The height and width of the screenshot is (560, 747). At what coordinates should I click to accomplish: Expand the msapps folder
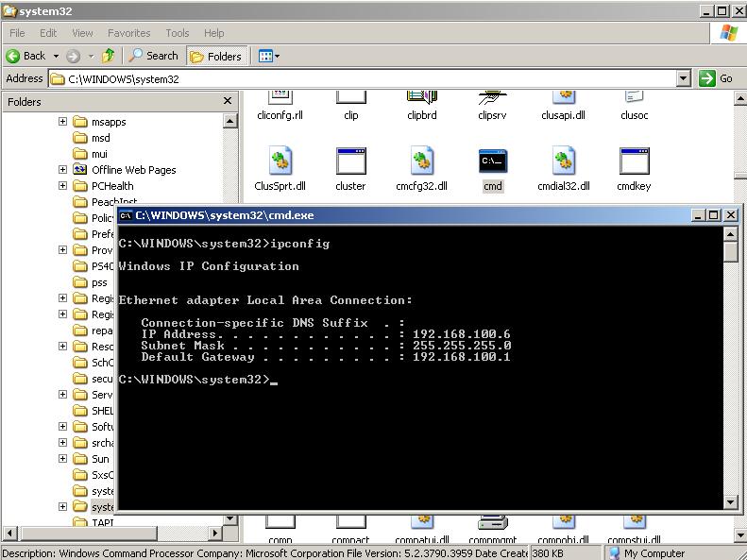pyautogui.click(x=62, y=122)
